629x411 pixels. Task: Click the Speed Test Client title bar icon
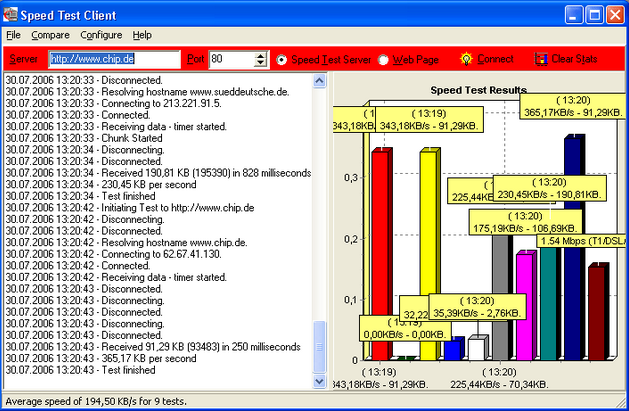10,15
